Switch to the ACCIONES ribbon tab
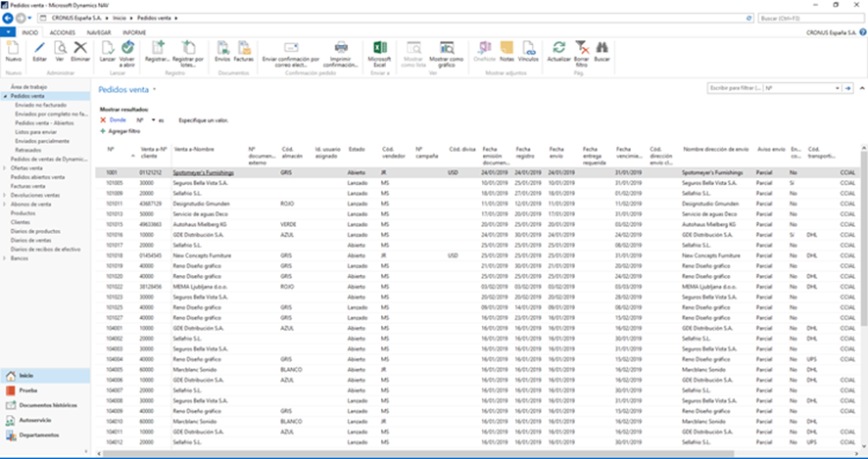868x459 pixels. [x=63, y=32]
